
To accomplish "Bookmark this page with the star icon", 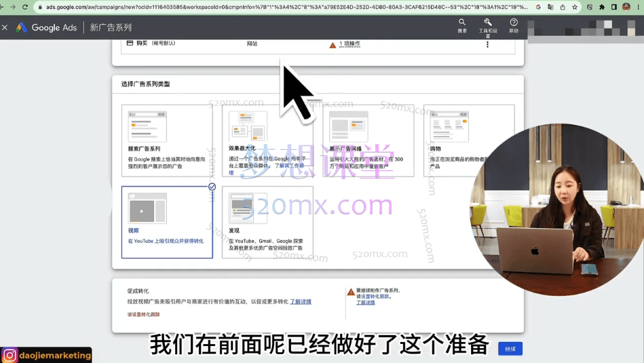I will (575, 7).
